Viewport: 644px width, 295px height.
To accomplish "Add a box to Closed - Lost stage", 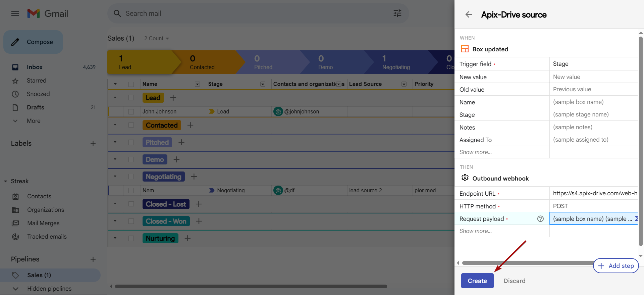I will tap(199, 204).
